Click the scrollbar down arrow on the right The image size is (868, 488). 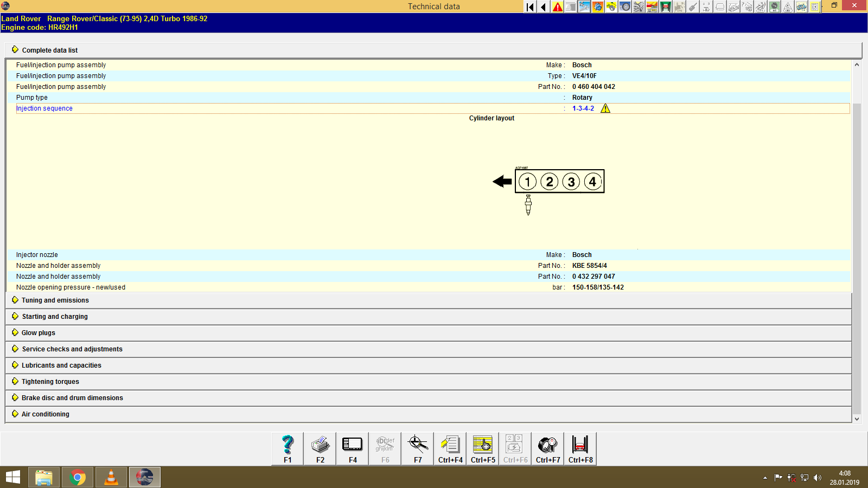click(x=856, y=419)
